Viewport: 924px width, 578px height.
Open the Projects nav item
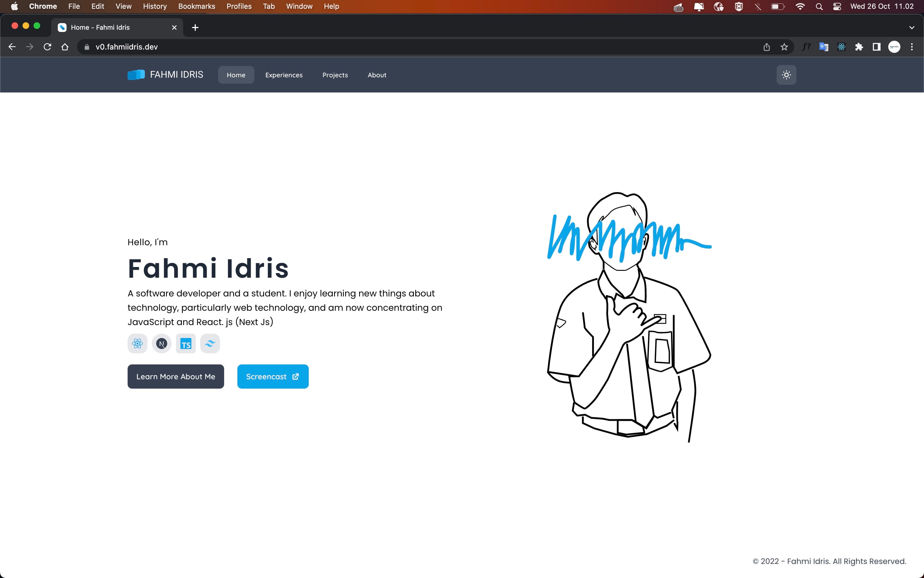[335, 75]
